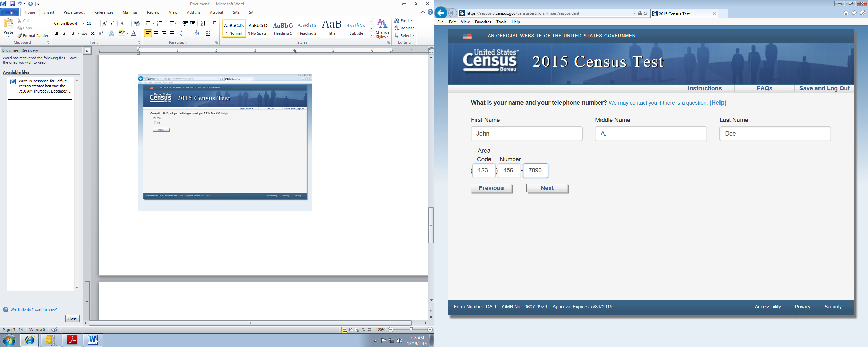Center-align the paragraph text
This screenshot has width=868, height=347.
(156, 33)
